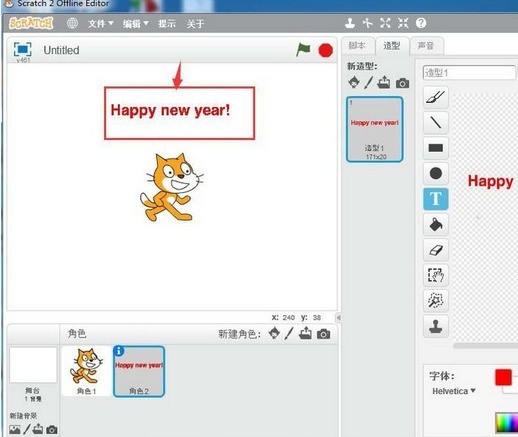
Task: Click the green flag to run
Action: (303, 50)
